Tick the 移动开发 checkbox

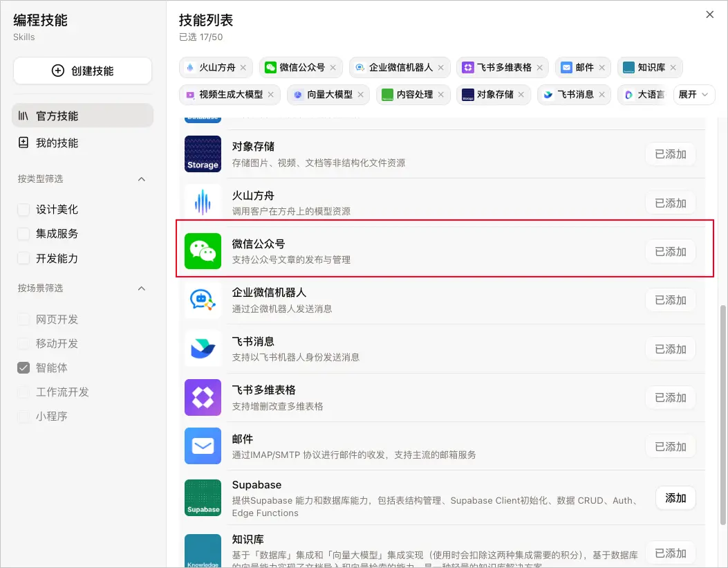(x=24, y=344)
